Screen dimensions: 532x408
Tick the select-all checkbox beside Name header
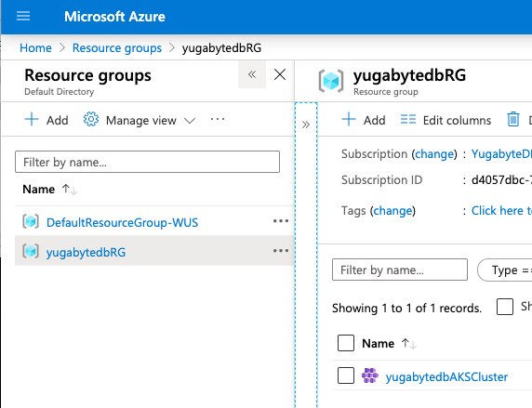coord(346,343)
